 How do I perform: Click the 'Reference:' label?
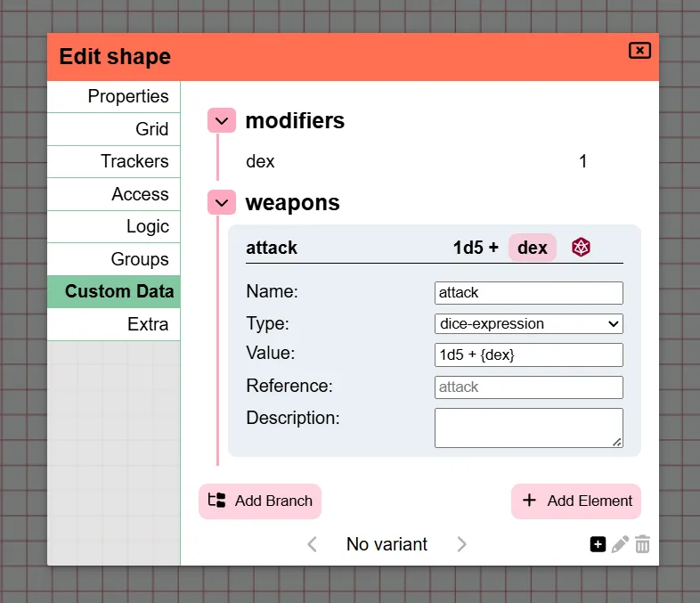click(289, 386)
